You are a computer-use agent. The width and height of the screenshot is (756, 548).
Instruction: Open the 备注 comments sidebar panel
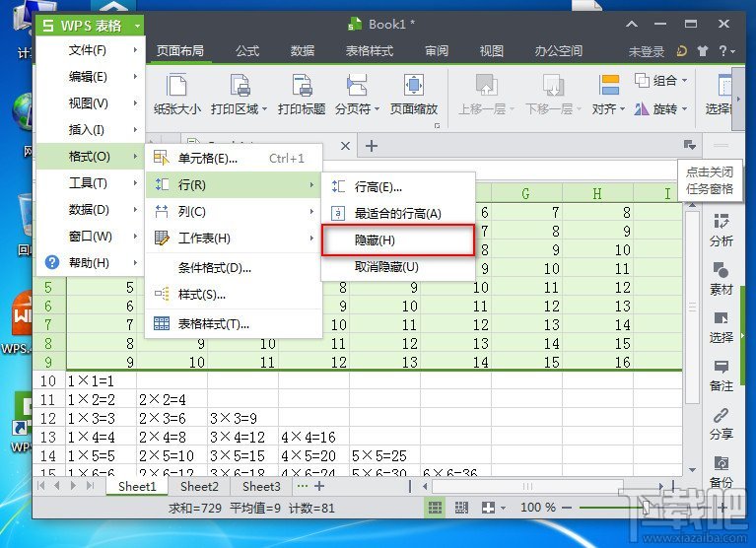(x=721, y=376)
